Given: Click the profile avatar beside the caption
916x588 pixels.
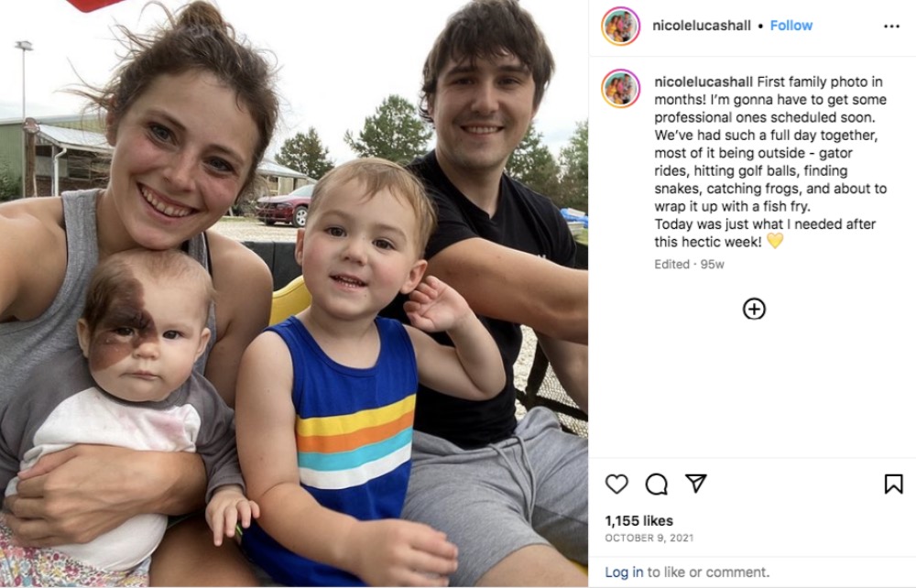Looking at the screenshot, I should (x=620, y=89).
